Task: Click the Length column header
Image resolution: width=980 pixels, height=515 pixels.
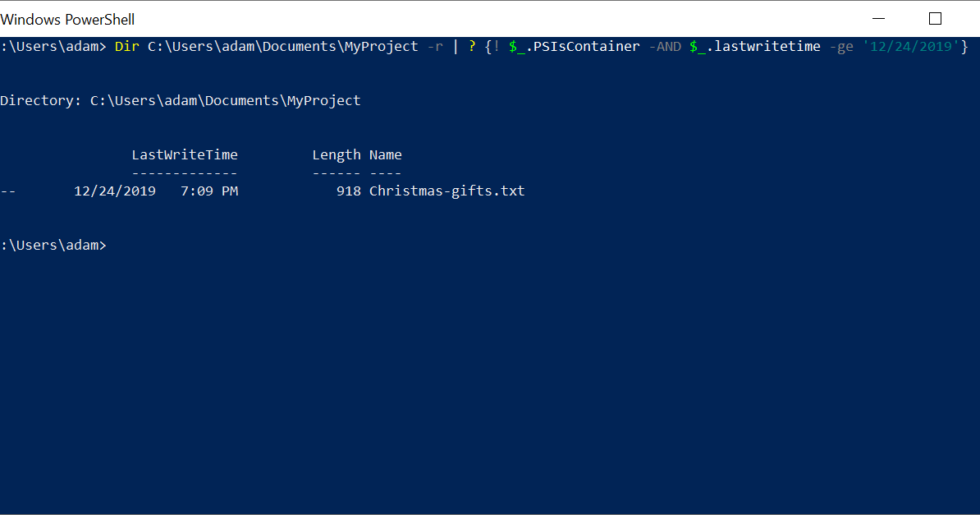Action: 337,154
